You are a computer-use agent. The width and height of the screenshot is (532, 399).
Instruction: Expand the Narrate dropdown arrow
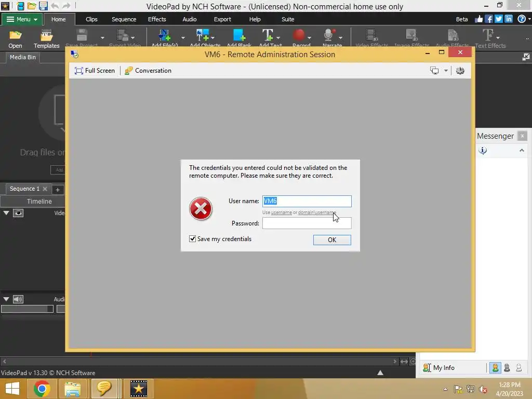point(340,37)
